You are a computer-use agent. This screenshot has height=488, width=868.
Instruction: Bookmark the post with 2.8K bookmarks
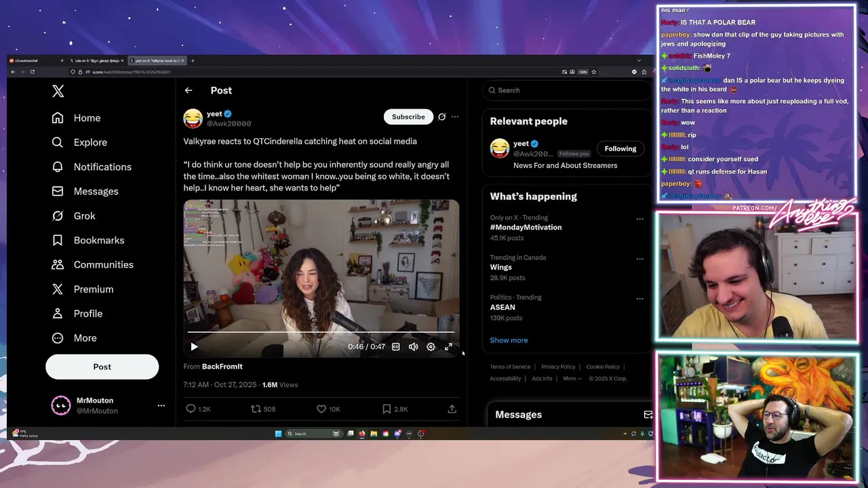pos(395,409)
